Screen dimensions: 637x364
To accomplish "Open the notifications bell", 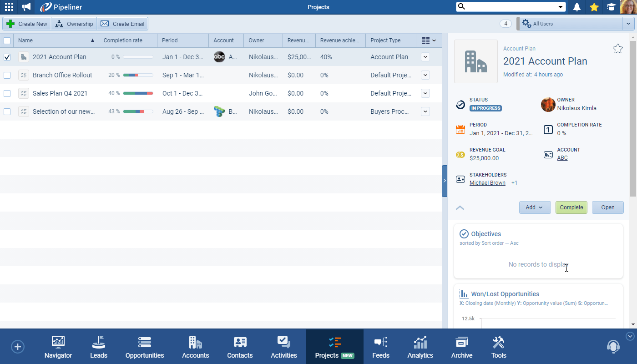I will click(577, 7).
